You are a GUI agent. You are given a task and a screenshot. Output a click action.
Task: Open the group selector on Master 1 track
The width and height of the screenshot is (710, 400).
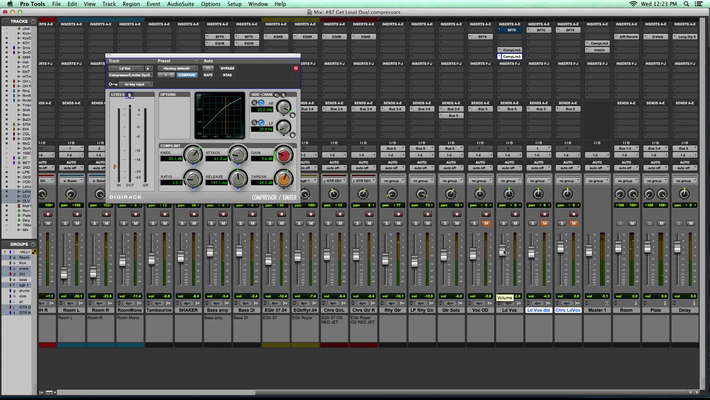point(597,181)
